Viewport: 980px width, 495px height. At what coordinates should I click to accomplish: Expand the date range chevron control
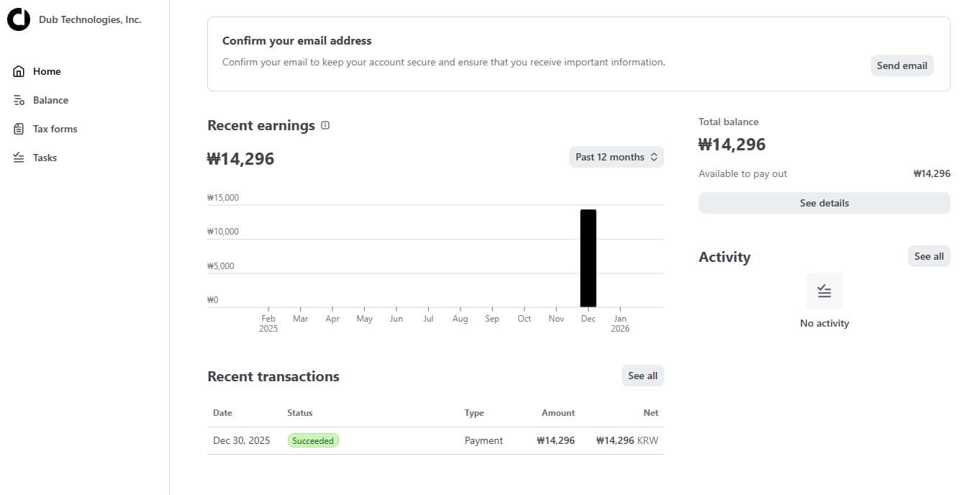pyautogui.click(x=655, y=156)
